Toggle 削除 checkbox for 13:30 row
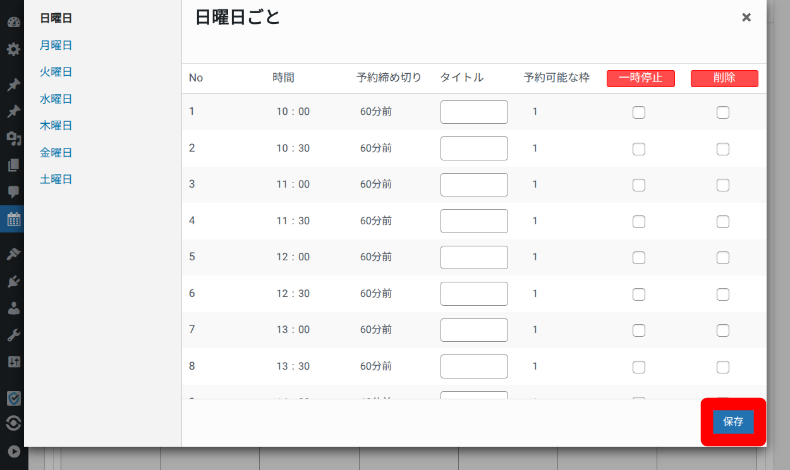790x470 pixels. [722, 367]
